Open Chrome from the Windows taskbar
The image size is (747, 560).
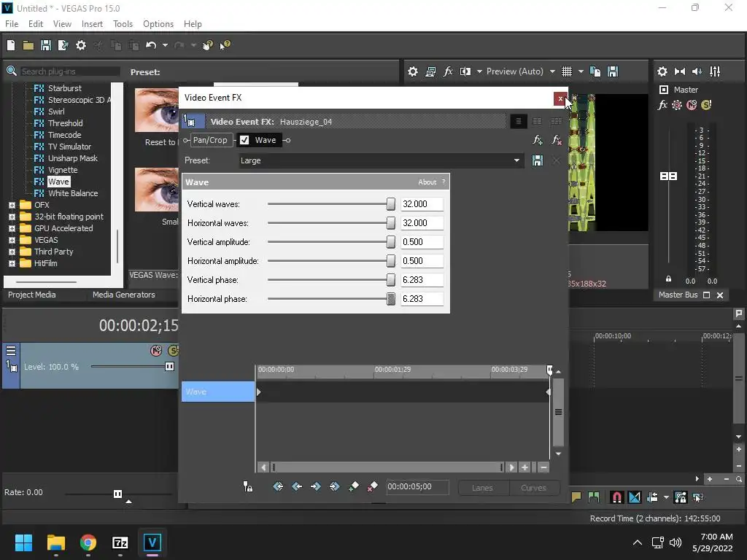88,542
